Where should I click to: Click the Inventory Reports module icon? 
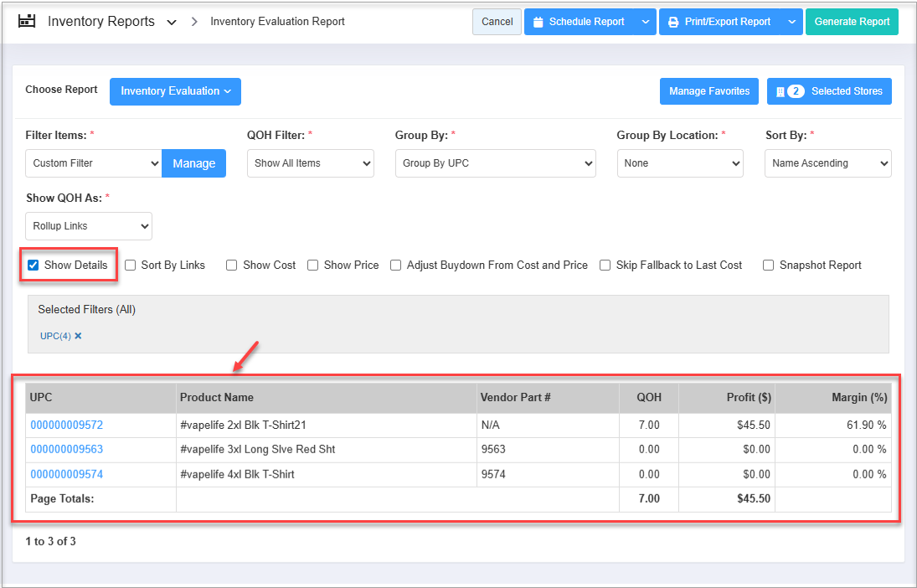(x=27, y=22)
